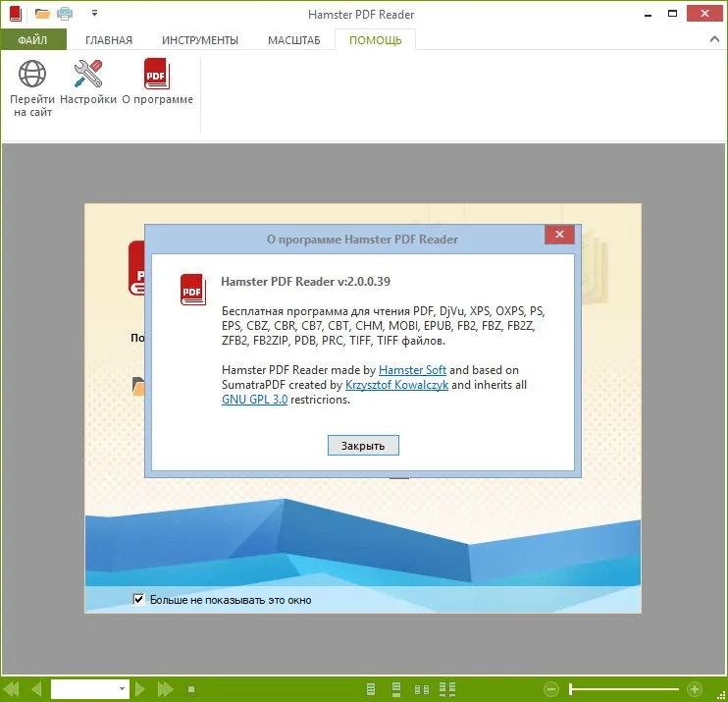Collapse the ribbon with the chevron arrow
This screenshot has width=728, height=702.
tap(714, 39)
